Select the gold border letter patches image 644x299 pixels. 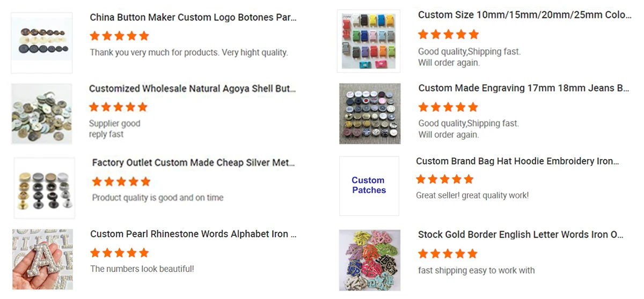click(370, 260)
